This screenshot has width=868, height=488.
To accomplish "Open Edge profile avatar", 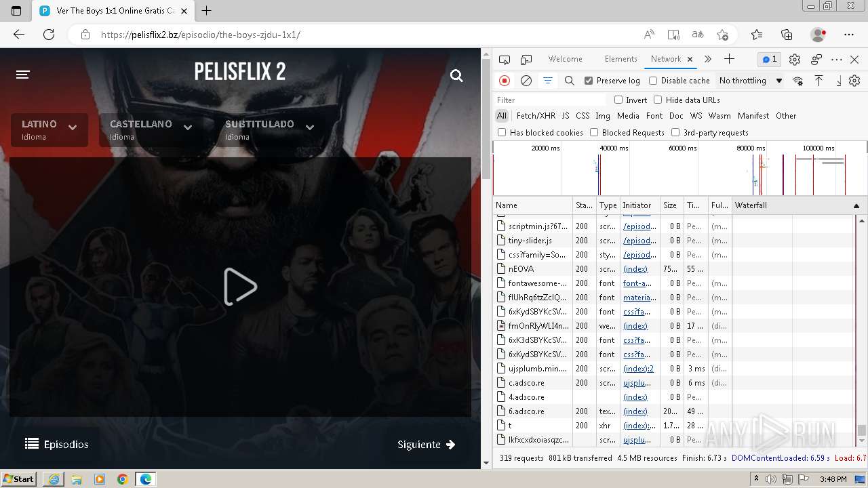I will [818, 35].
